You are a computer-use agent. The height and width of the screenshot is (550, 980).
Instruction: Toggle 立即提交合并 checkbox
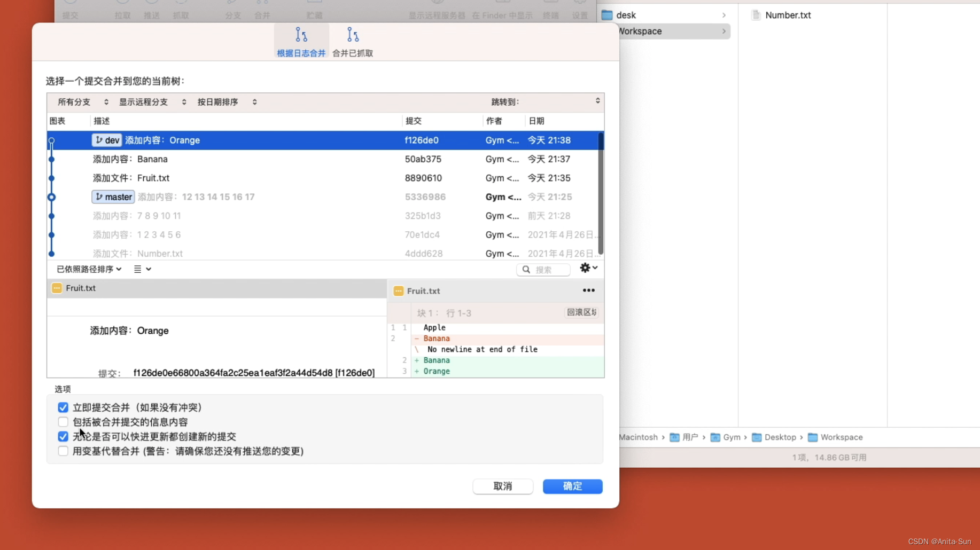[63, 407]
